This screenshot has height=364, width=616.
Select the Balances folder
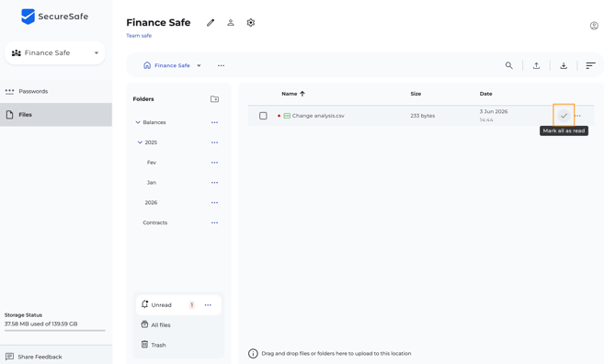(x=154, y=122)
